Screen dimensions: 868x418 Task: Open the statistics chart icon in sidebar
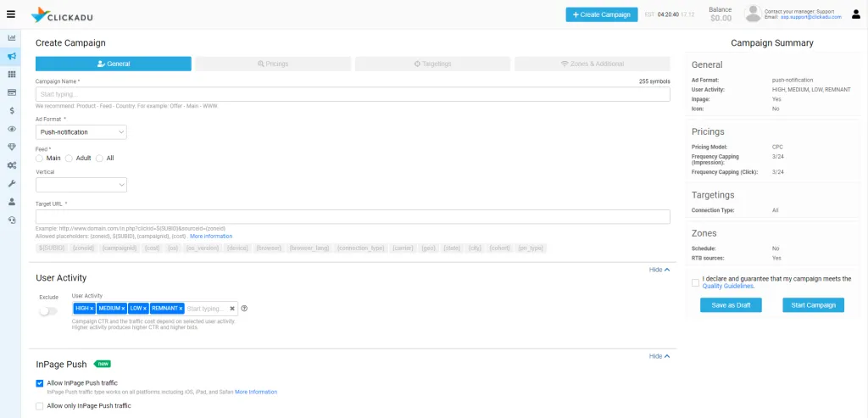pyautogui.click(x=12, y=37)
